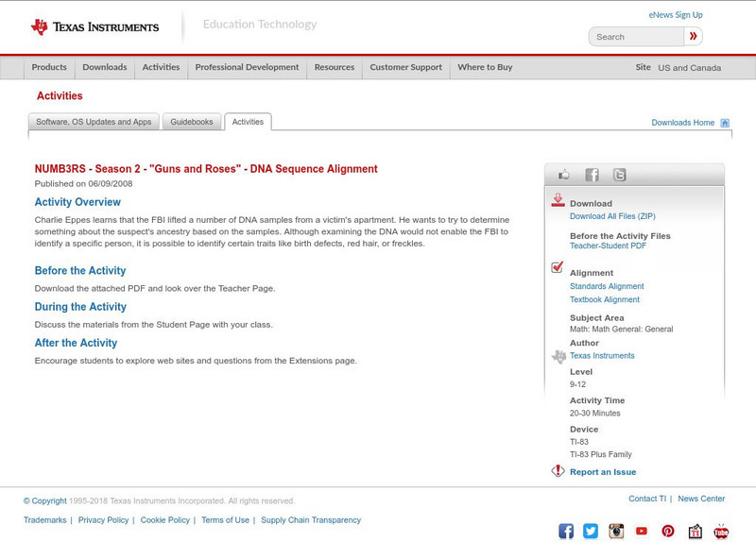Open the Privacy Policy footer link

tap(103, 520)
